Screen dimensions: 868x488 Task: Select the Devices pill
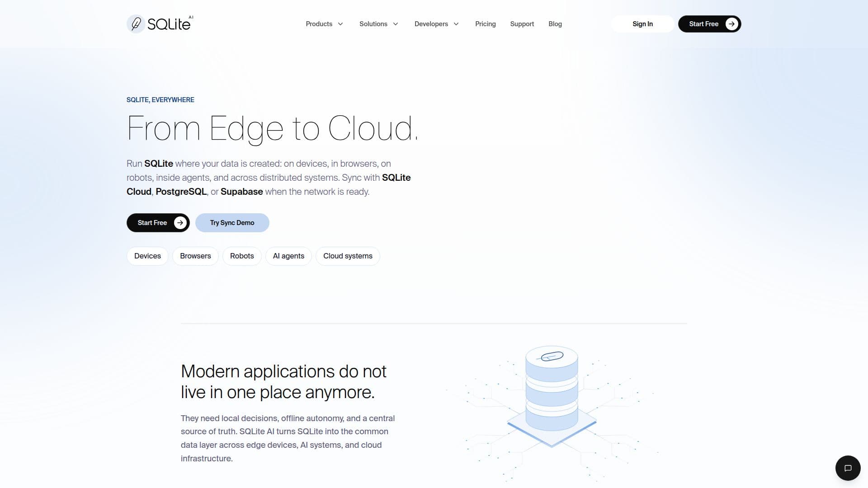(147, 256)
